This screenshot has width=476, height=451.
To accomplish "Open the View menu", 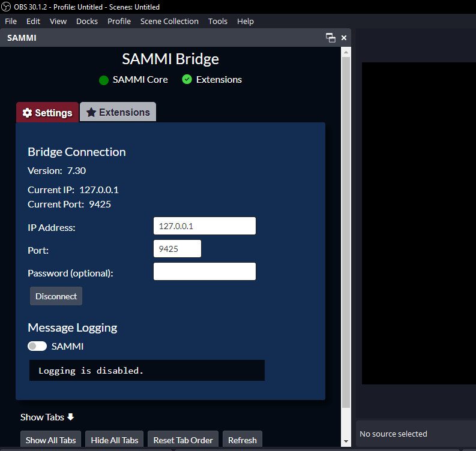I will click(x=58, y=21).
